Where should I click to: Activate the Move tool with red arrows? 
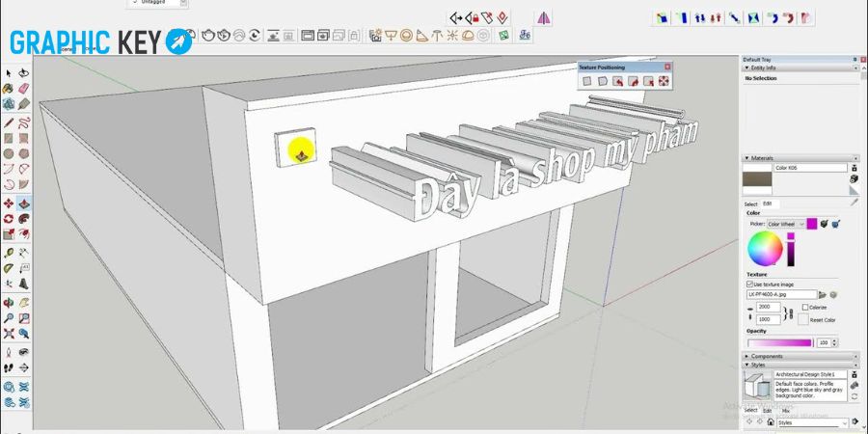click(x=9, y=203)
